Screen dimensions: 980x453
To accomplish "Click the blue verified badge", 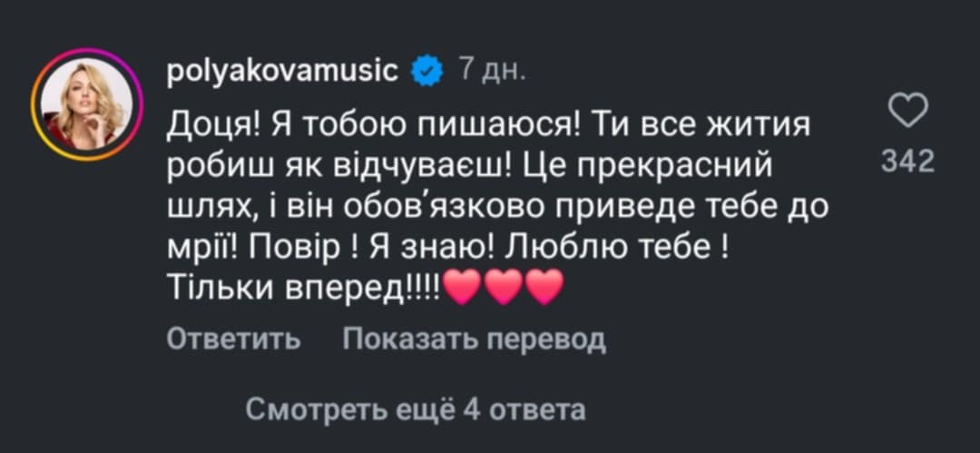I will (427, 70).
